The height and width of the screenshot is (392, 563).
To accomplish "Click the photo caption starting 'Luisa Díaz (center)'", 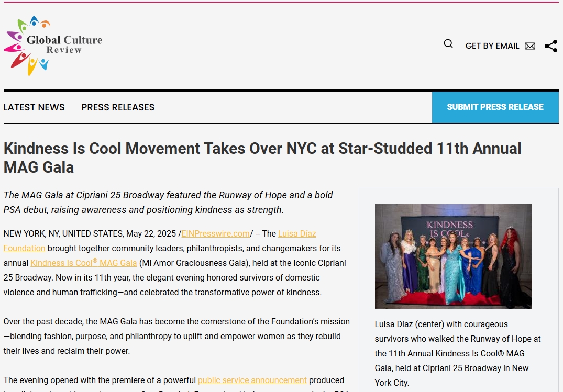I will [458, 354].
